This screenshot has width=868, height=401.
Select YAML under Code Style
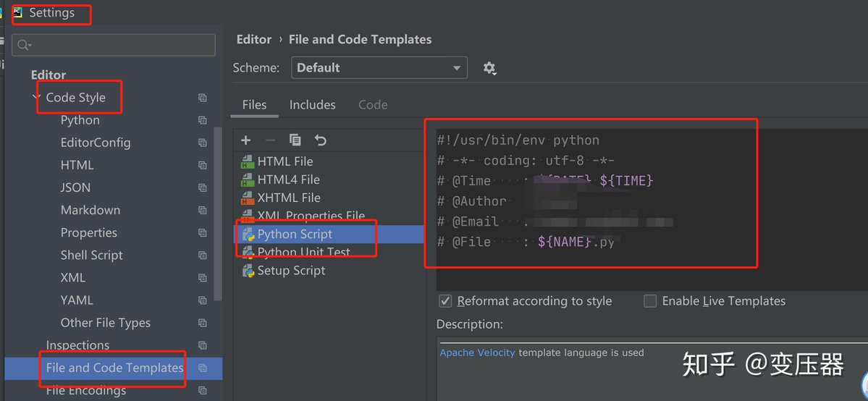pos(77,300)
